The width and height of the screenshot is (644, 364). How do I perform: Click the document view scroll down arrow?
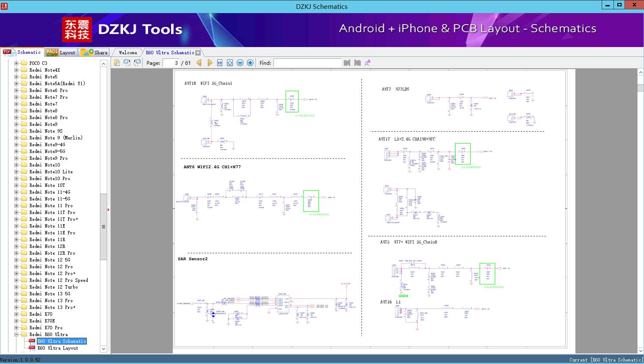[641, 350]
